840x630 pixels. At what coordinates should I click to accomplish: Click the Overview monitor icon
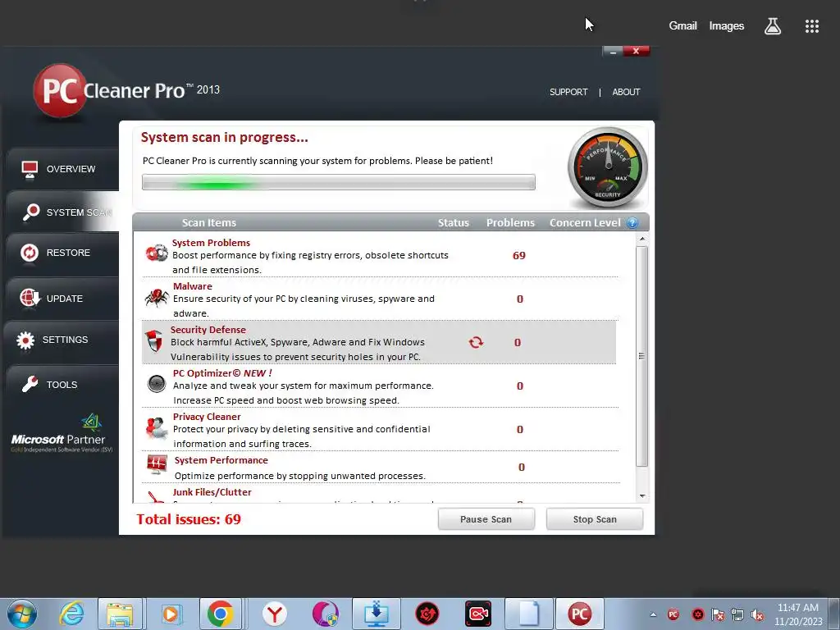30,169
